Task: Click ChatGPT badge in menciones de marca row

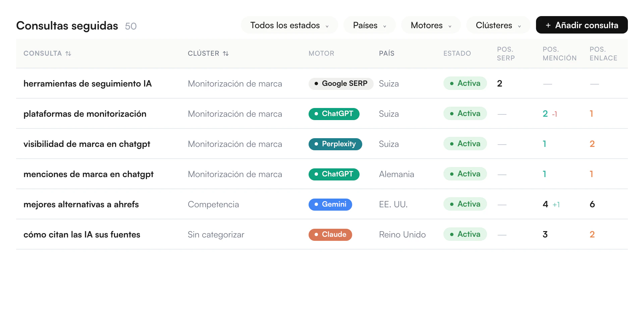Action: [x=334, y=174]
